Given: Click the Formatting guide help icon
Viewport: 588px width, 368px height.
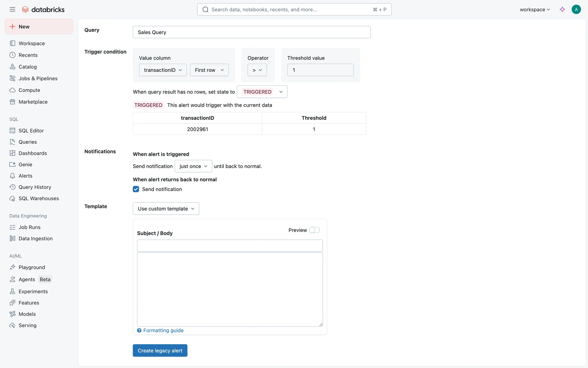Looking at the screenshot, I should (x=139, y=330).
